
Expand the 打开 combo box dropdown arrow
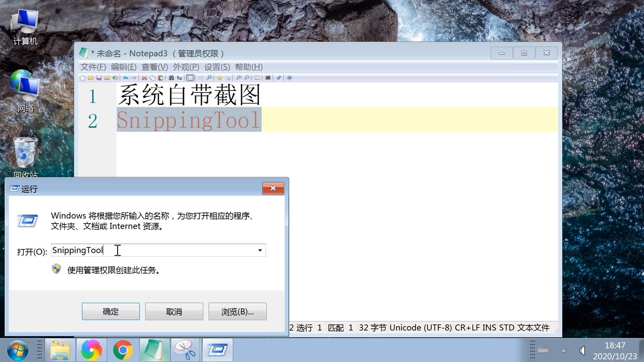(260, 250)
